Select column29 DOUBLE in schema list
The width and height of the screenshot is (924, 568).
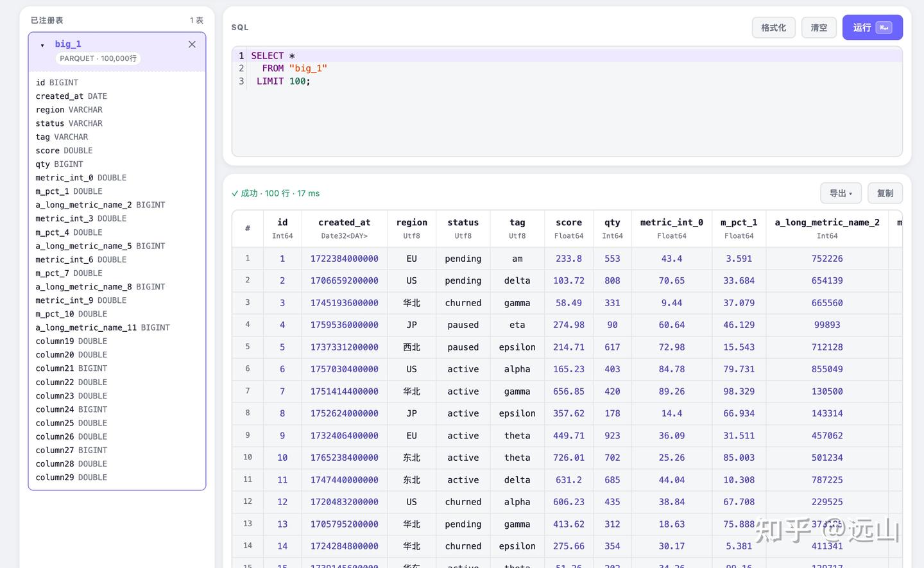tap(71, 478)
